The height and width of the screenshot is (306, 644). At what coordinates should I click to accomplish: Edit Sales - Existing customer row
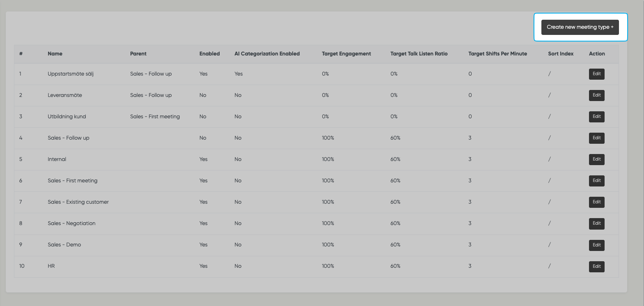[x=596, y=202]
